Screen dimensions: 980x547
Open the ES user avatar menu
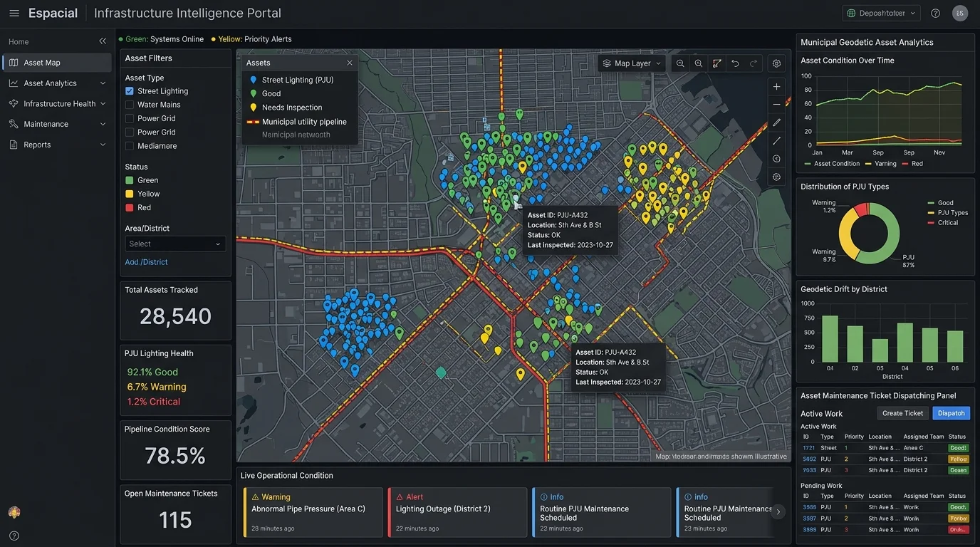pyautogui.click(x=960, y=13)
